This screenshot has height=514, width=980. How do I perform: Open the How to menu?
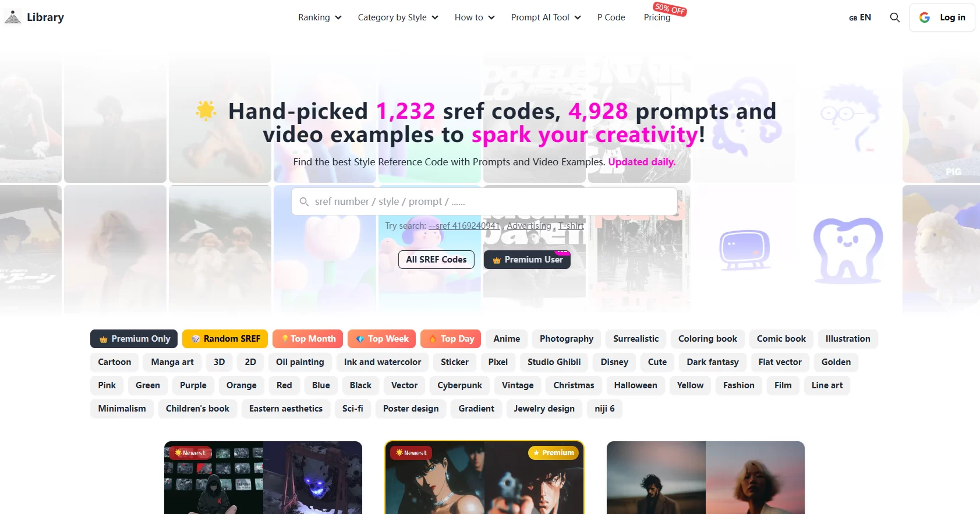pyautogui.click(x=475, y=17)
